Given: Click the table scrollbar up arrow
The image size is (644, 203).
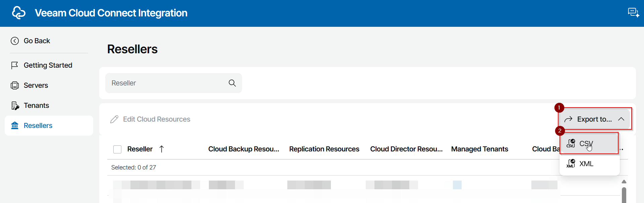Looking at the screenshot, I should pos(624,182).
